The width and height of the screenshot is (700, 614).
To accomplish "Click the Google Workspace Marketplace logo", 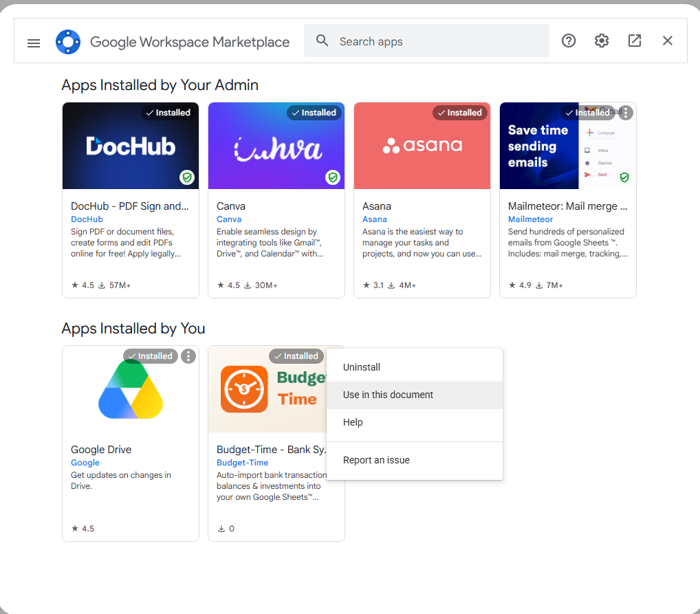I will 68,41.
